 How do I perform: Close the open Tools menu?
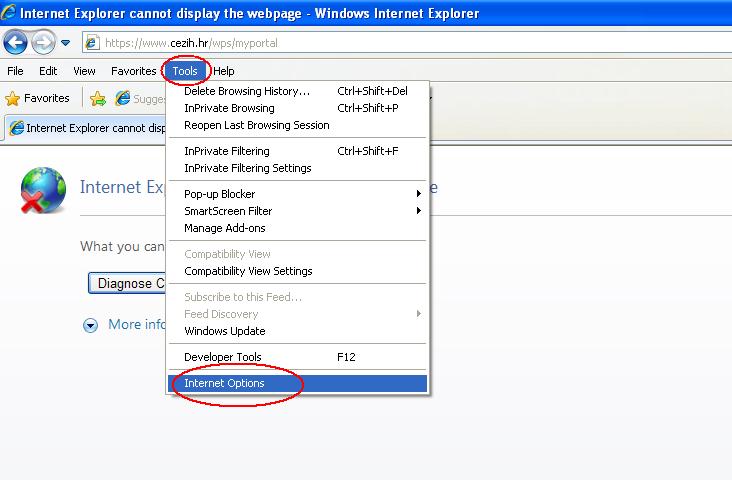coord(185,71)
